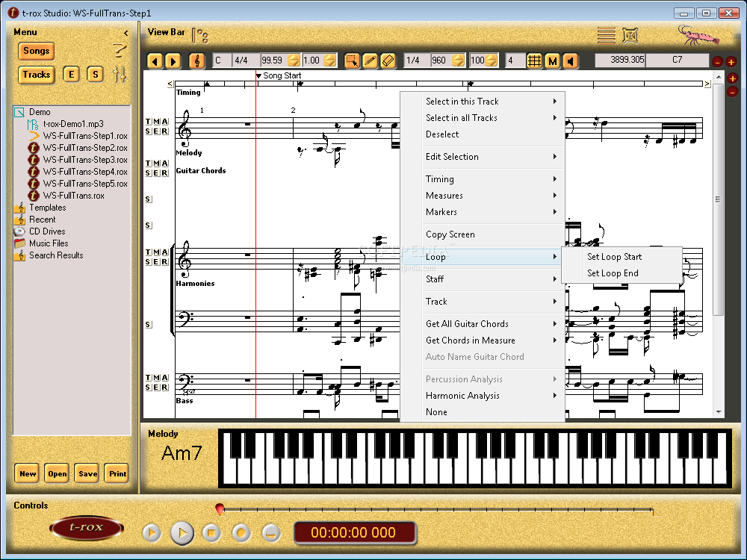
Task: Click the large play button
Action: click(182, 533)
